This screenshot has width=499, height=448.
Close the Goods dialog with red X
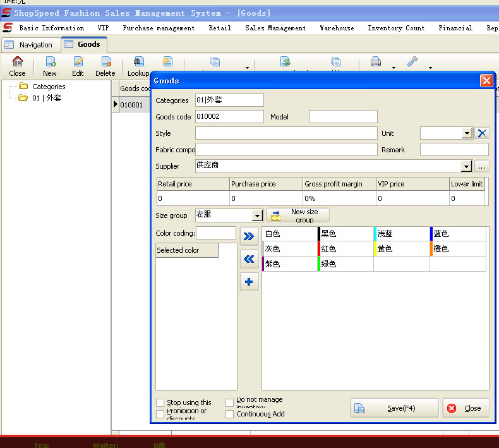click(486, 80)
